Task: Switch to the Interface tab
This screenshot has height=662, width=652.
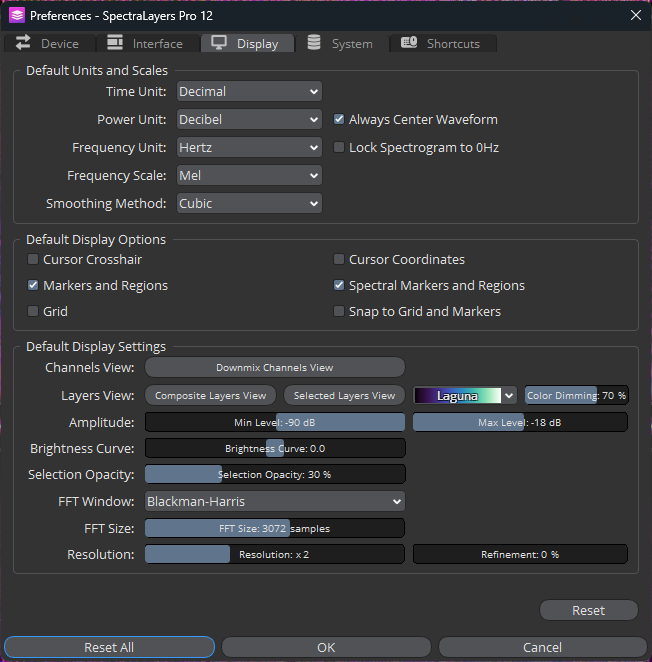Action: 146,43
